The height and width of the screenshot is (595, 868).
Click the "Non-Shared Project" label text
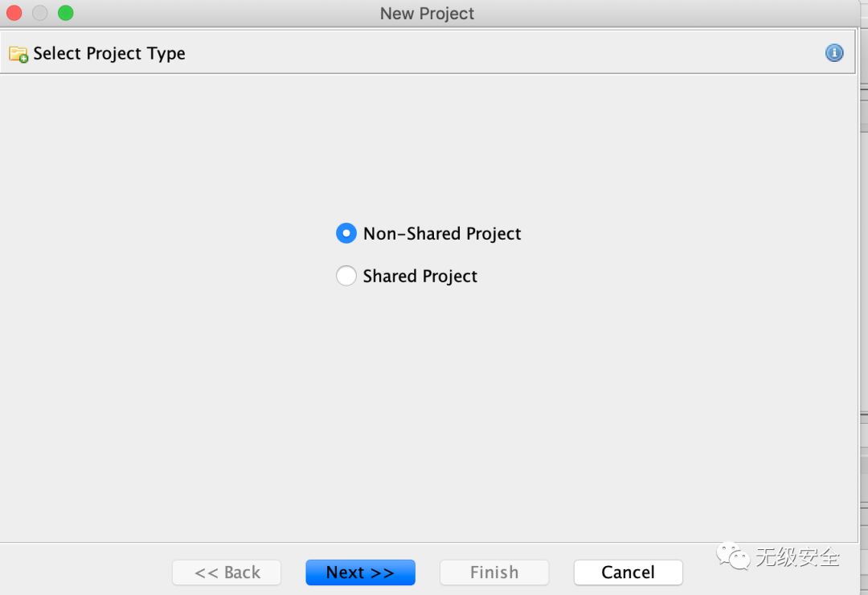442,234
